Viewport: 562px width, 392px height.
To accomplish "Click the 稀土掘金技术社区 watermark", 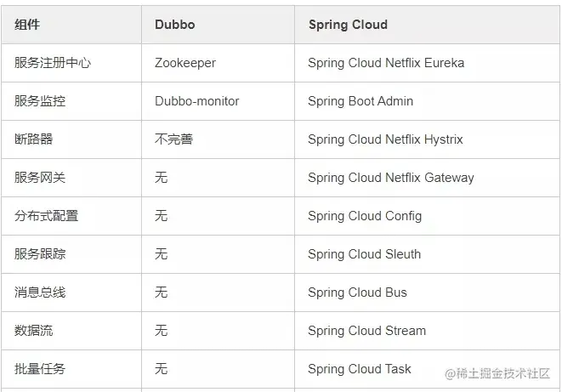I will (x=497, y=374).
